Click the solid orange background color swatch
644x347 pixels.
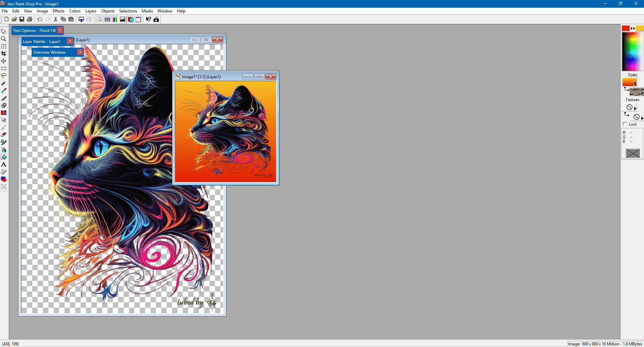(640, 28)
